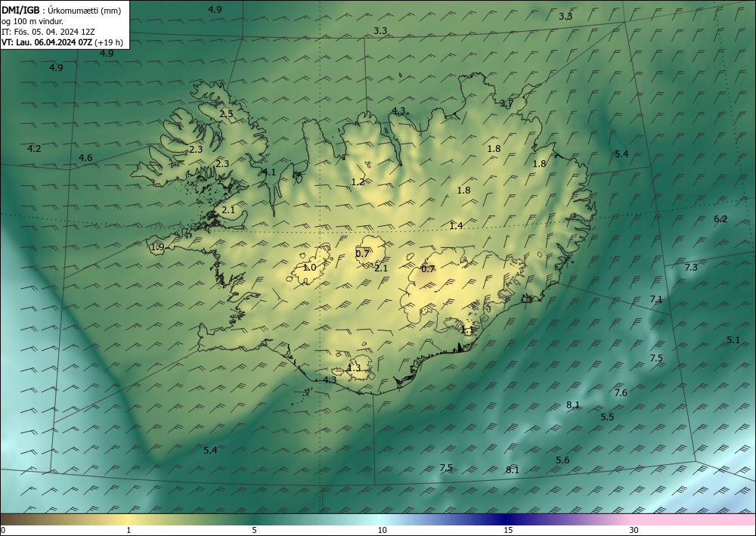
Task: Click the 'IT: Fös. 05. 04. 2024 12Z' line
Action: coord(48,31)
